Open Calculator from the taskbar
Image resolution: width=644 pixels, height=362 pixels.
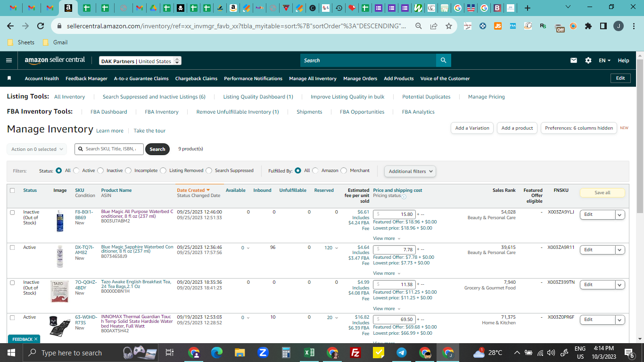(x=286, y=353)
